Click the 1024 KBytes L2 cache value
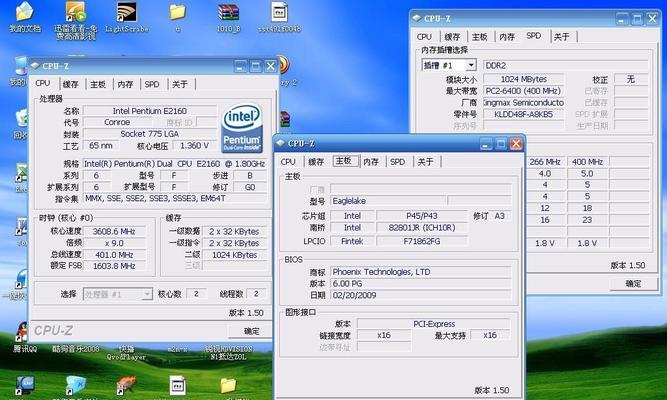 pyautogui.click(x=234, y=255)
